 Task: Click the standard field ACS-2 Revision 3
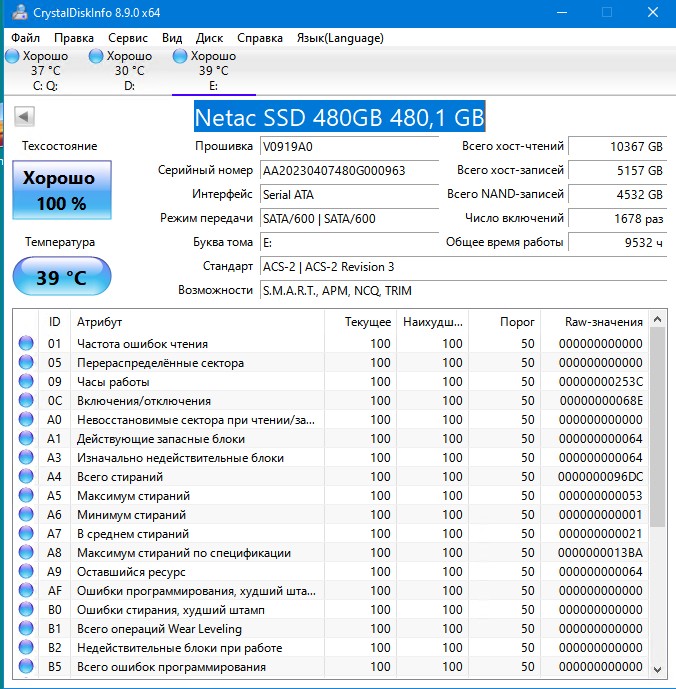[463, 266]
